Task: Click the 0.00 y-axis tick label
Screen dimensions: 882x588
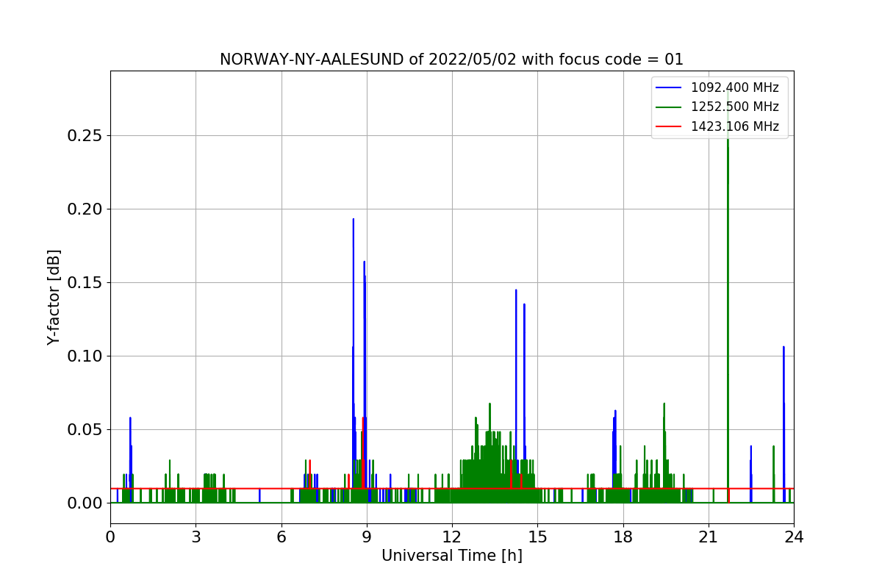Action: point(85,503)
